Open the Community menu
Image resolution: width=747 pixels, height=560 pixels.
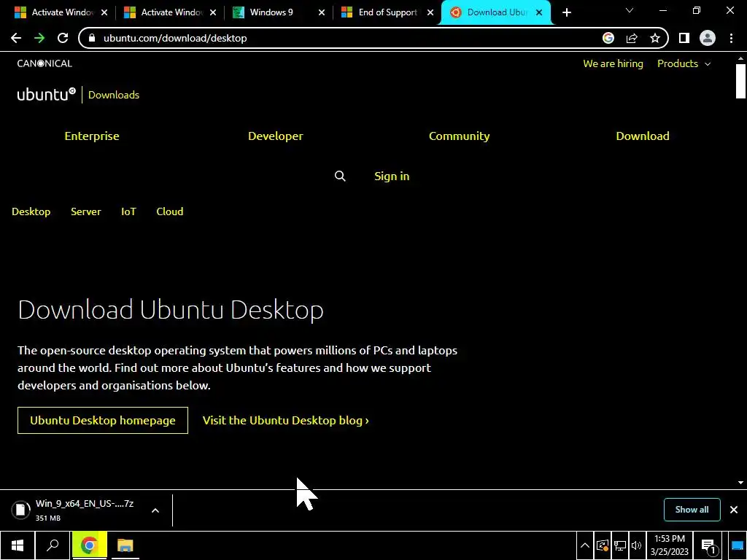[x=460, y=136]
